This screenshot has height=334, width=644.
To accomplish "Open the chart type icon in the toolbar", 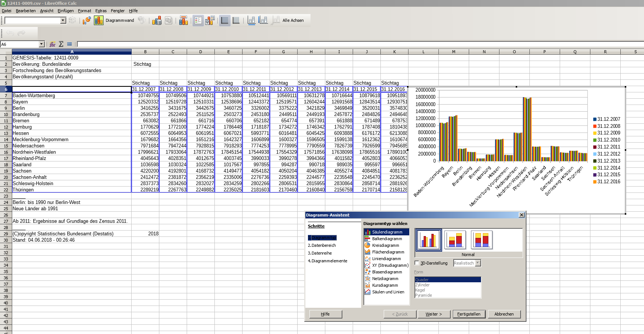I will (x=87, y=20).
